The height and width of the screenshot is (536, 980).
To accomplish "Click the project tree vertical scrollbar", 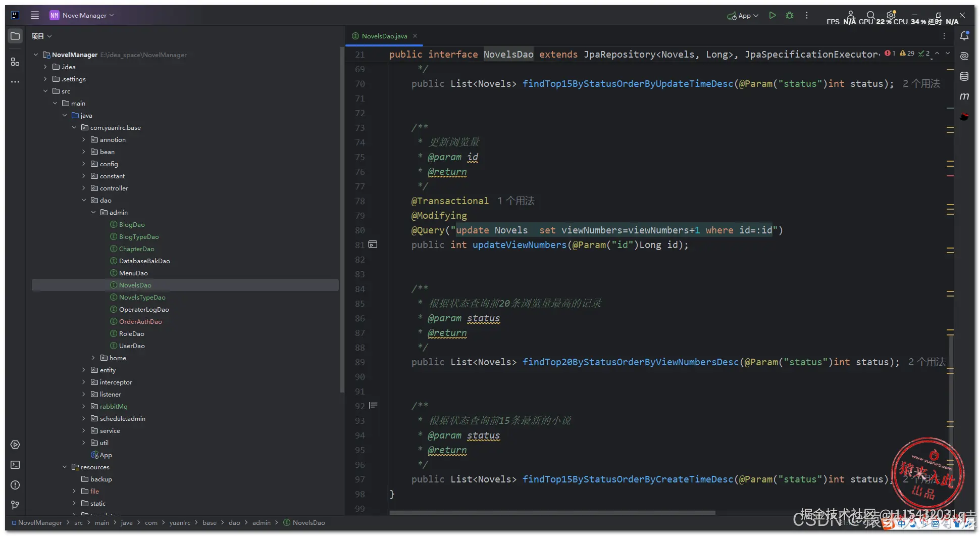I will point(342,220).
